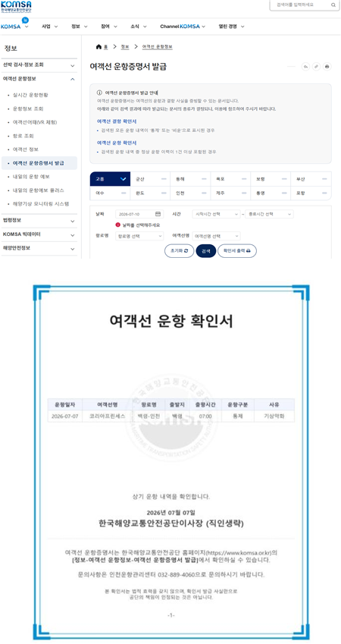Screen dimensions: 341x644
Task: Collapse the 여객선 운항정보 sidebar section
Action: [39, 79]
